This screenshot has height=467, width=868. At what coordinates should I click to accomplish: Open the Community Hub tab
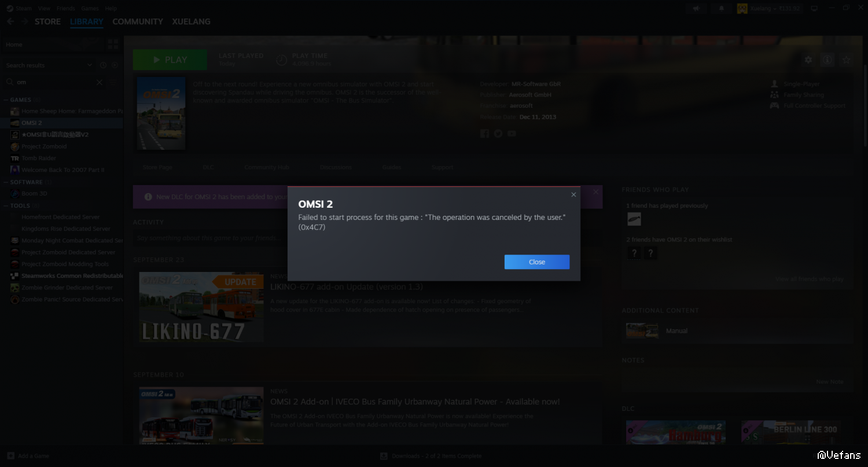coord(266,167)
